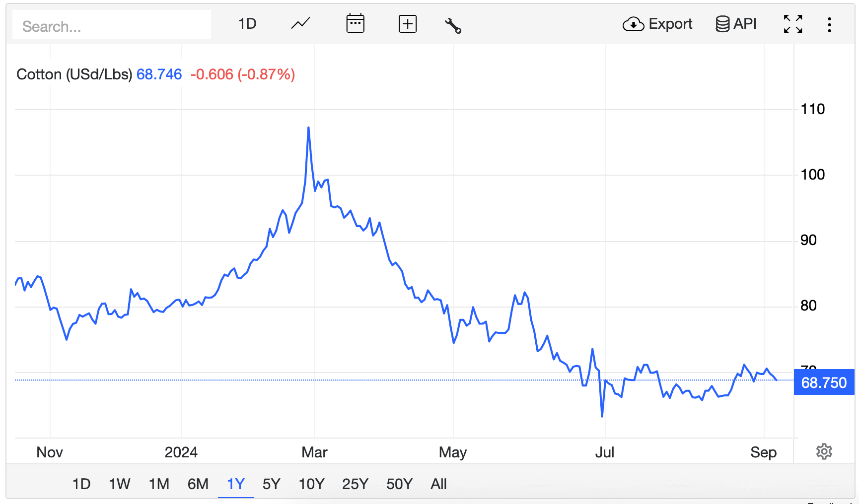This screenshot has width=859, height=504.
Task: Click the 68.750 current price label
Action: (x=824, y=382)
